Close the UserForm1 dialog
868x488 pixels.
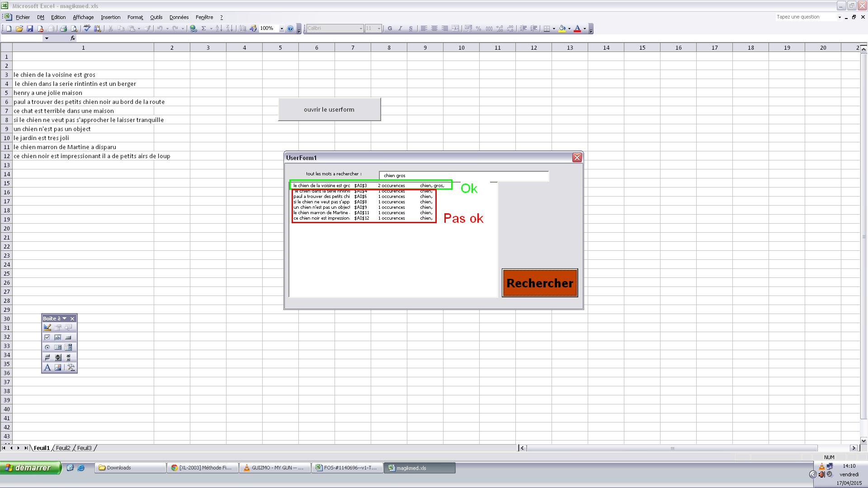pos(577,157)
